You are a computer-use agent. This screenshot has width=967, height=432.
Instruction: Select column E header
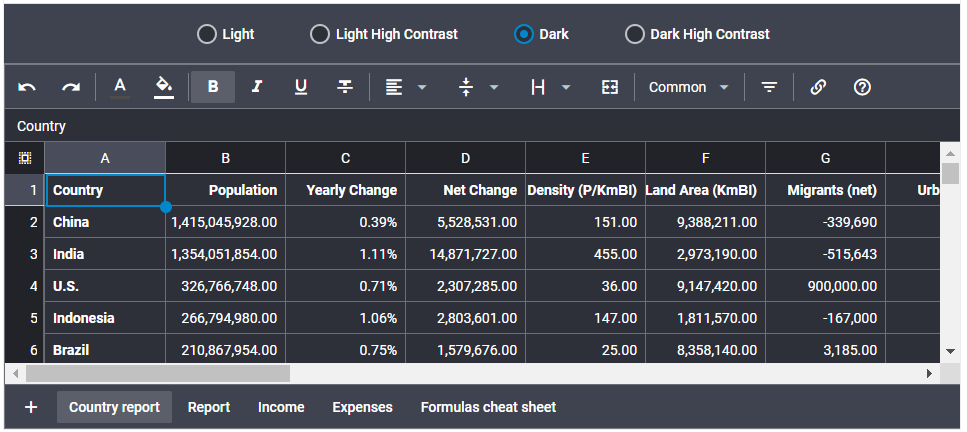click(x=585, y=158)
